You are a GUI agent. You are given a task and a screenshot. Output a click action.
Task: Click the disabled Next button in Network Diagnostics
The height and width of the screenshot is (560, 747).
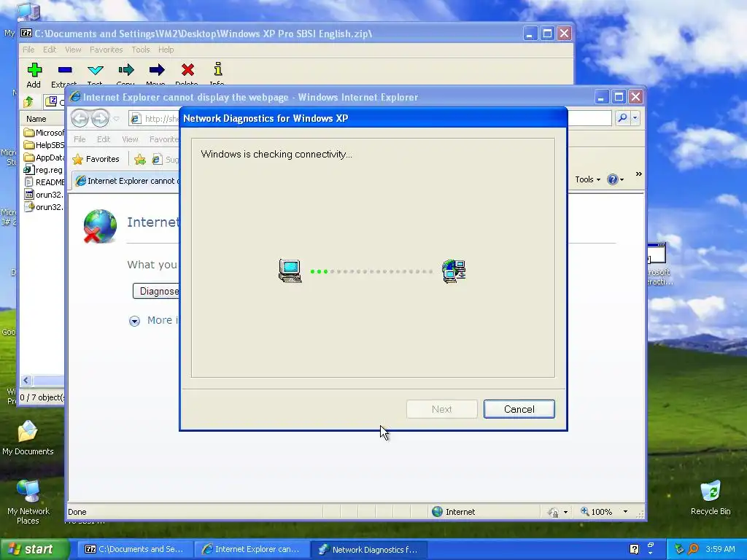point(441,409)
